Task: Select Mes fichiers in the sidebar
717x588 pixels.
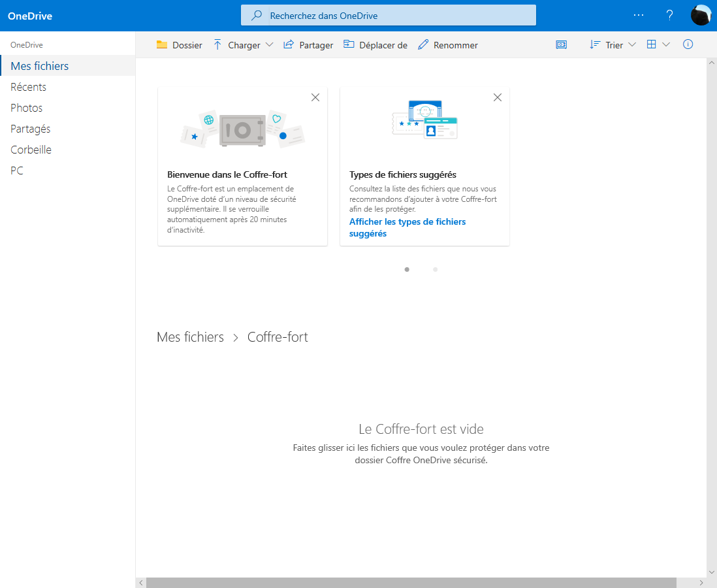Action: [x=68, y=66]
